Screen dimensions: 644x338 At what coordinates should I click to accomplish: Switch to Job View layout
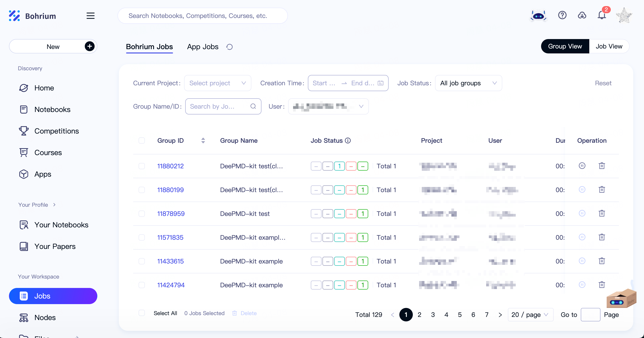point(609,46)
